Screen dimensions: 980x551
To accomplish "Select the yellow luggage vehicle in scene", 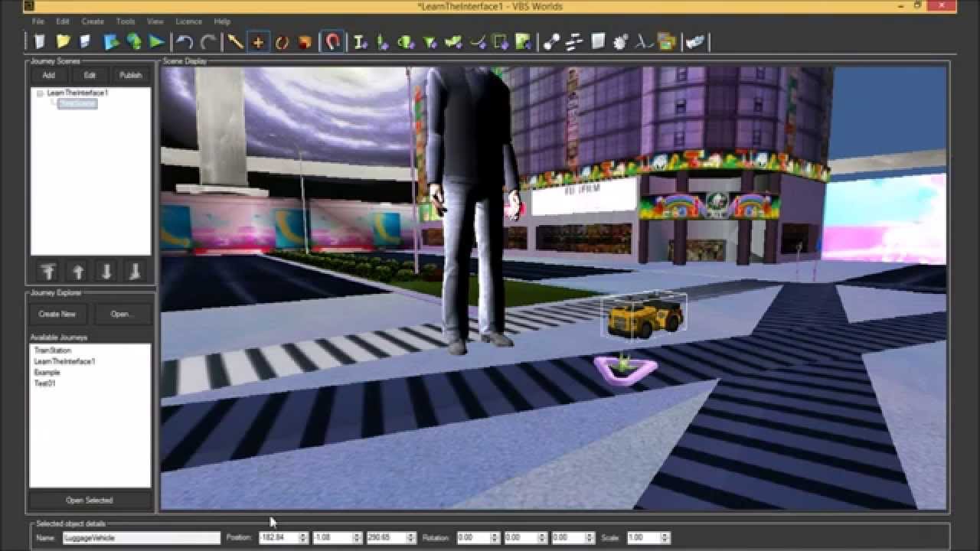I will pos(644,318).
